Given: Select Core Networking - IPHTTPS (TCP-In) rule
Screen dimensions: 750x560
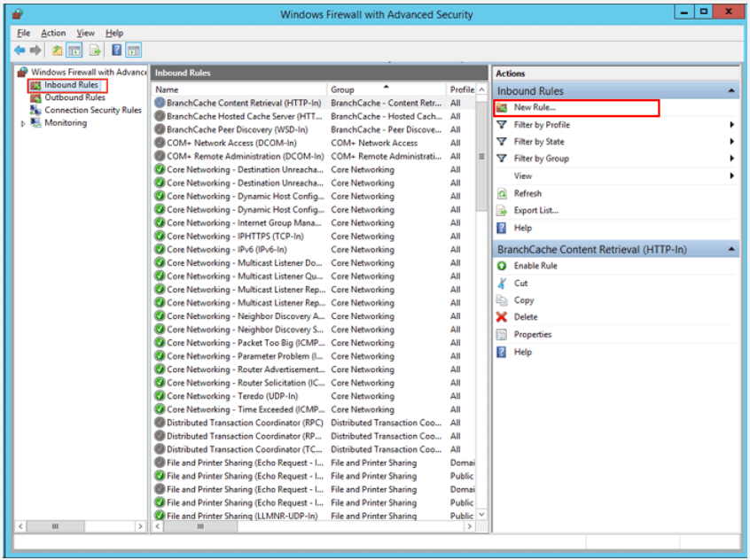Looking at the screenshot, I should [314, 237].
